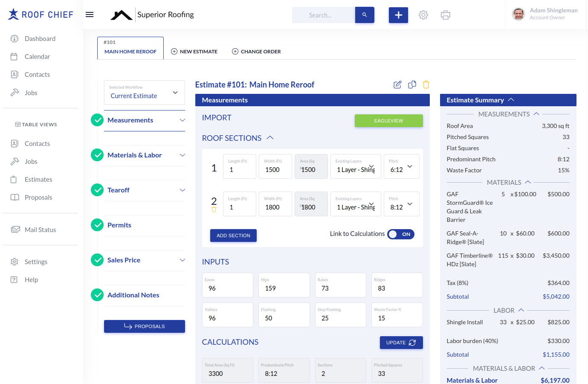
Task: Switch to the NEW ESTIMATE tab
Action: (x=194, y=51)
